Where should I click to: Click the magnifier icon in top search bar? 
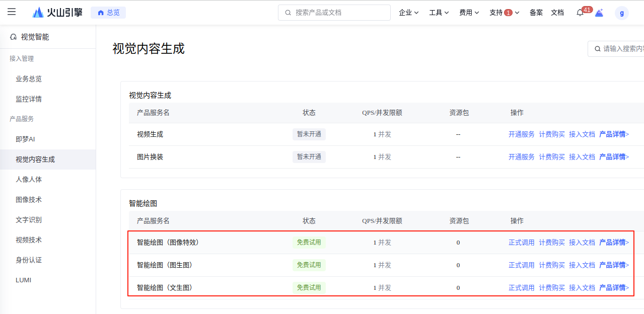point(288,13)
